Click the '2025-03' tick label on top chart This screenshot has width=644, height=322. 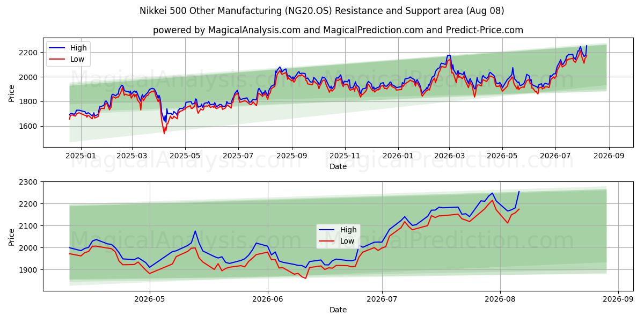132,156
